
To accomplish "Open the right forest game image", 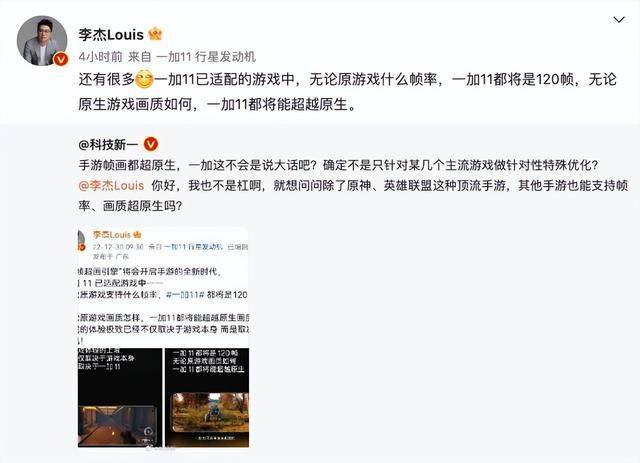I will click(x=207, y=397).
